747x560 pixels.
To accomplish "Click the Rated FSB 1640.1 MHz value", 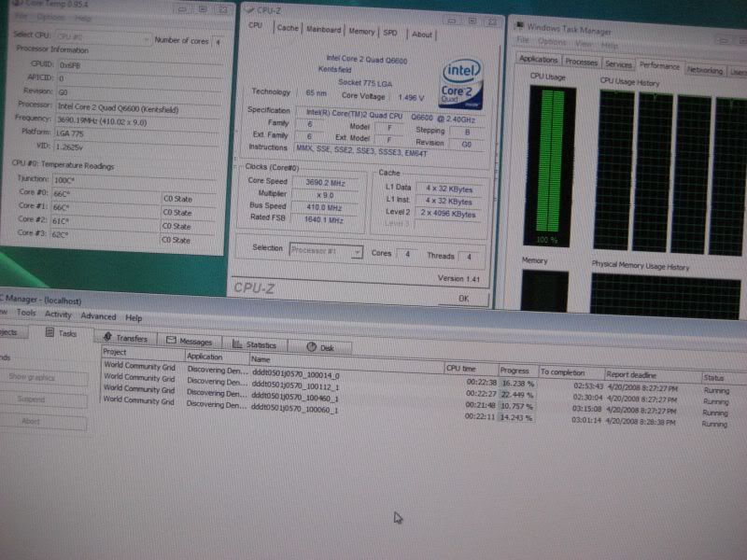I will tap(324, 219).
